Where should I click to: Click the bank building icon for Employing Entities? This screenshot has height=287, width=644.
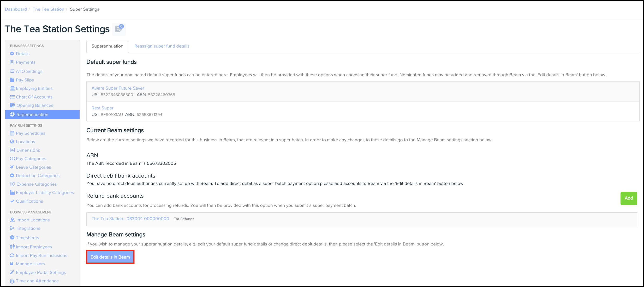point(12,88)
